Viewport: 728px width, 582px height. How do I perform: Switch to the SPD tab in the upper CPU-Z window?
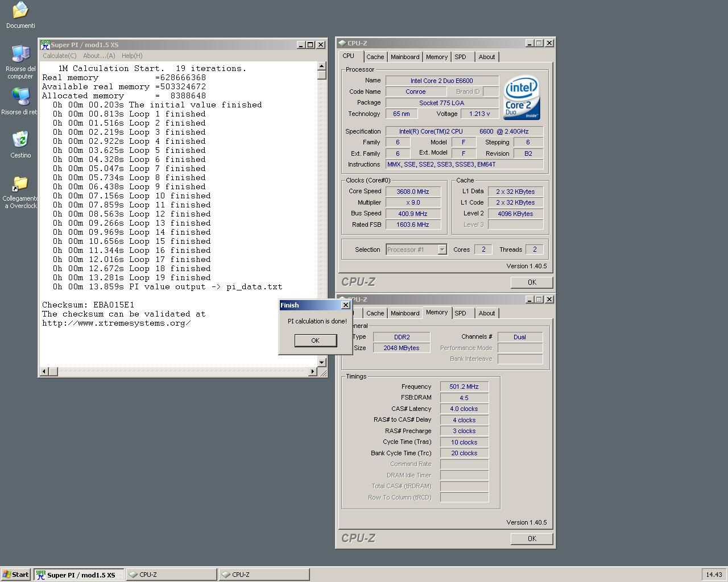coord(461,57)
